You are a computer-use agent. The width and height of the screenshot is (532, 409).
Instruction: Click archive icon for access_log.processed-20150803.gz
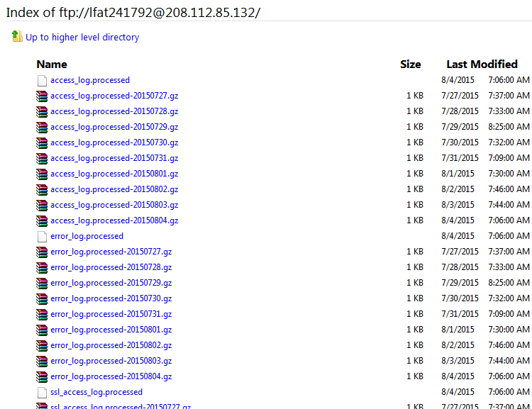pos(42,206)
